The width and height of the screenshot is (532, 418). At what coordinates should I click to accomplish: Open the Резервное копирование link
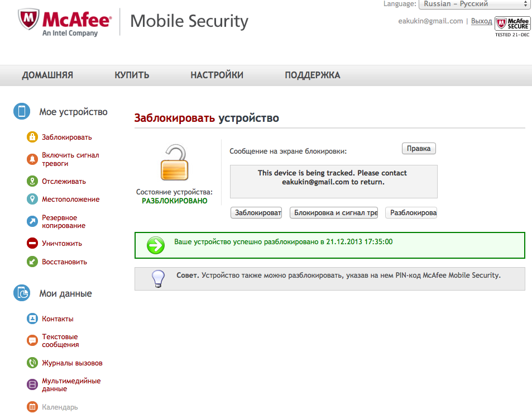(64, 221)
